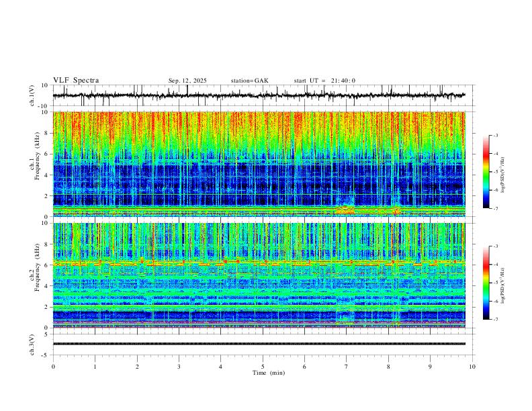Click the "Time (min)" axis label
Screen dimensions: 532x411
pyautogui.click(x=269, y=373)
